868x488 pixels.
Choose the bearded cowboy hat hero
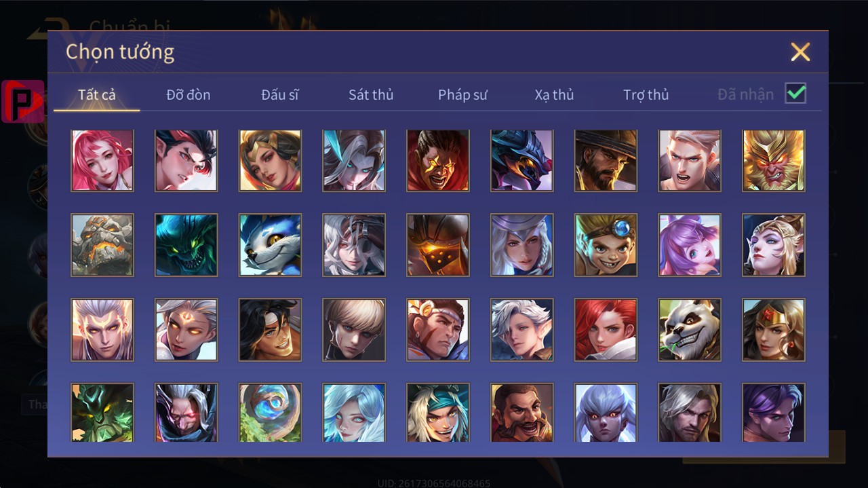(606, 161)
